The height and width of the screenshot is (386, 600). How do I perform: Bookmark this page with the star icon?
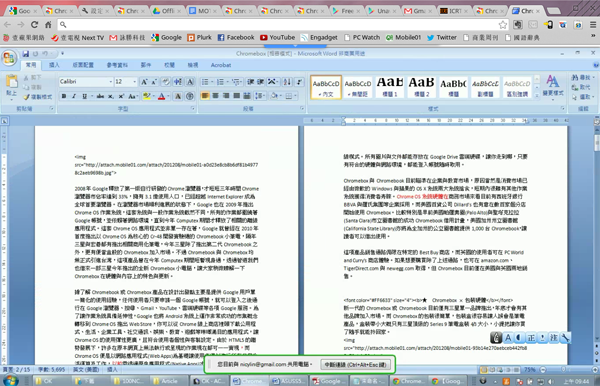pos(502,25)
